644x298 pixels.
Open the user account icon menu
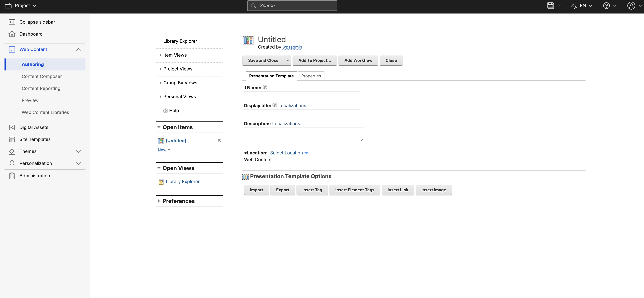point(631,5)
